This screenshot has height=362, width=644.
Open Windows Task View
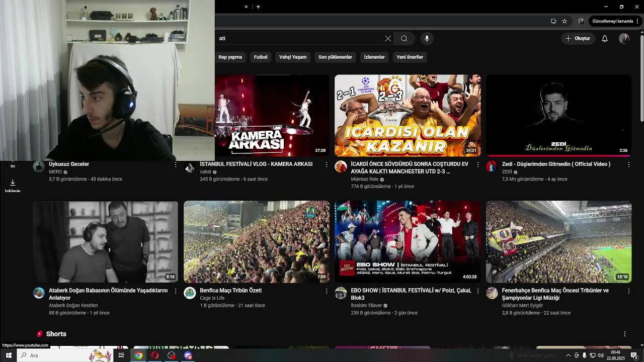(121, 355)
